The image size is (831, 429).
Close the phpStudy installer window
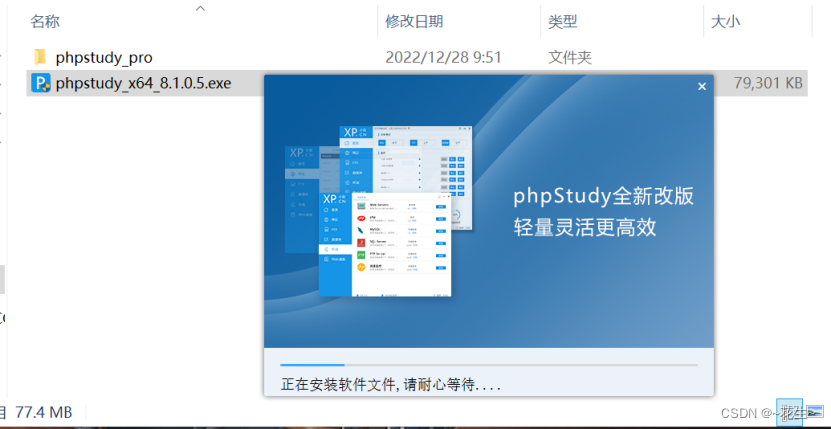[x=702, y=86]
